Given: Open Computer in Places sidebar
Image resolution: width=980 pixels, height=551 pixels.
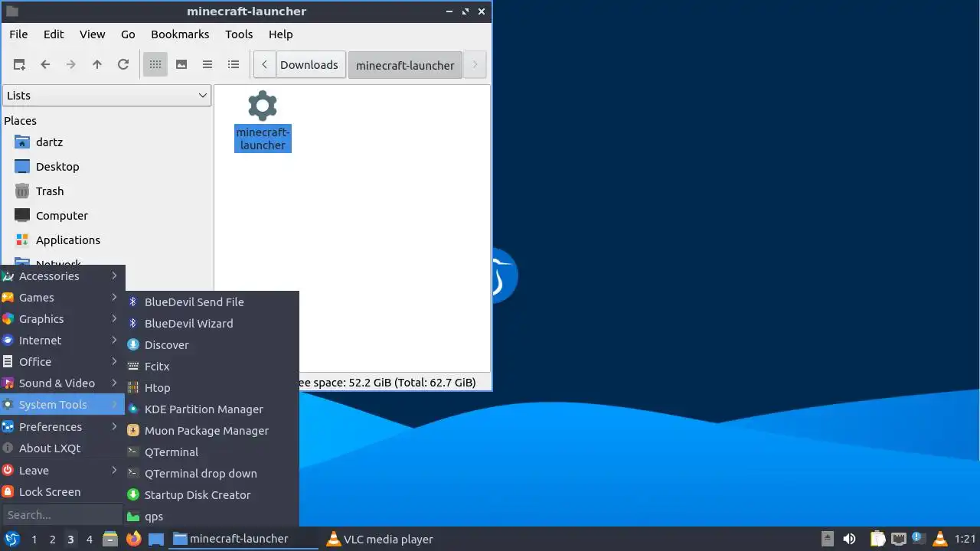Looking at the screenshot, I should point(62,216).
